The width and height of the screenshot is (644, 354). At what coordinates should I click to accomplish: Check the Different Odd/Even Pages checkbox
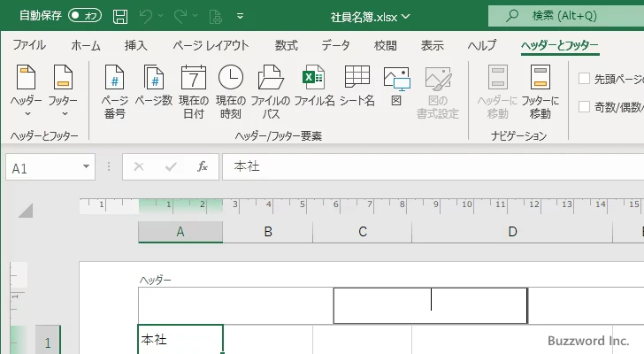(584, 107)
